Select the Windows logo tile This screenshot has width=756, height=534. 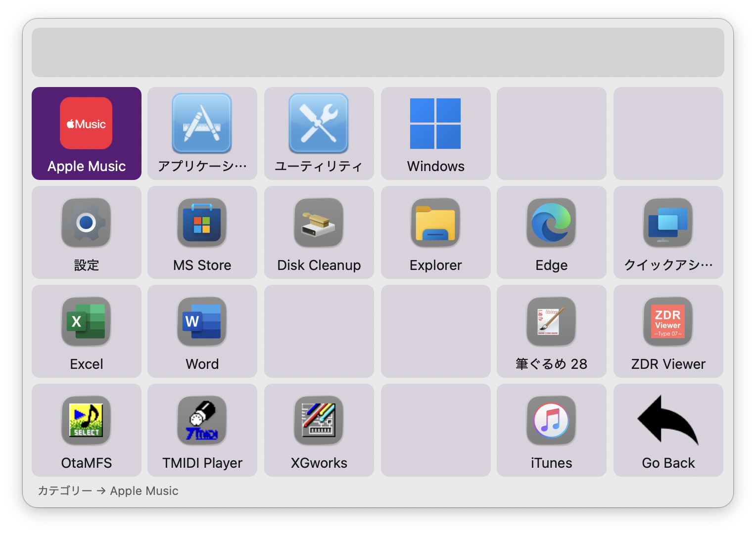pos(436,133)
